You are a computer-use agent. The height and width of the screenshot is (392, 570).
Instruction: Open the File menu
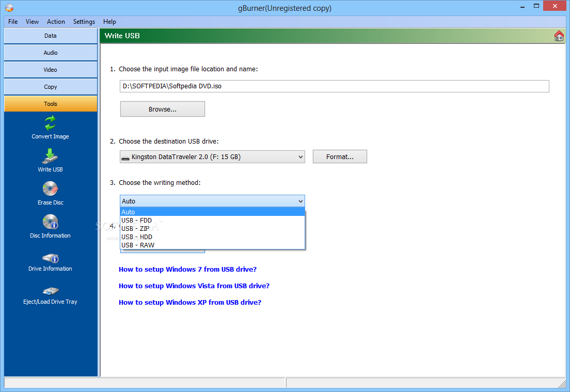pyautogui.click(x=13, y=22)
